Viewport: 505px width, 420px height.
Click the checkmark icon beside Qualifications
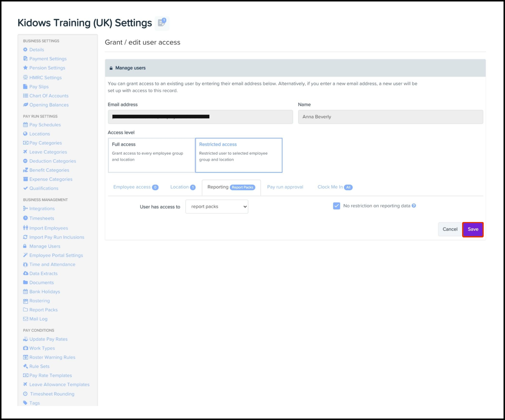pos(25,188)
